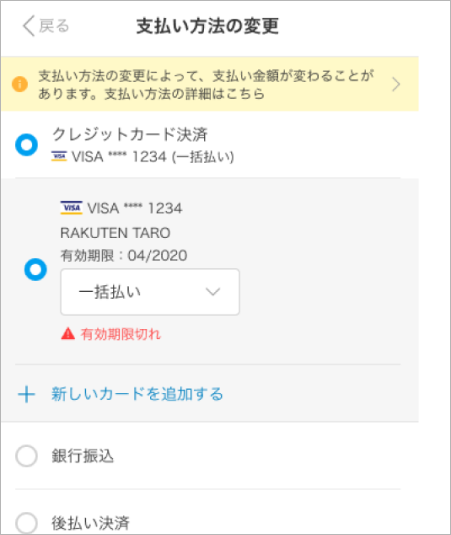Click the 銀行振込 label text

(x=82, y=456)
